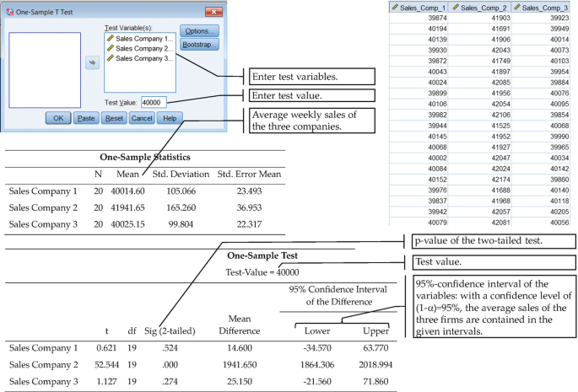The image size is (578, 392).
Task: Click the Paste button
Action: click(x=86, y=119)
